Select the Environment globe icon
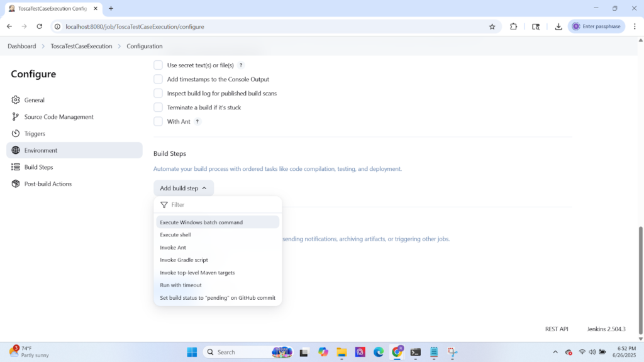The width and height of the screenshot is (644, 362). [15, 150]
